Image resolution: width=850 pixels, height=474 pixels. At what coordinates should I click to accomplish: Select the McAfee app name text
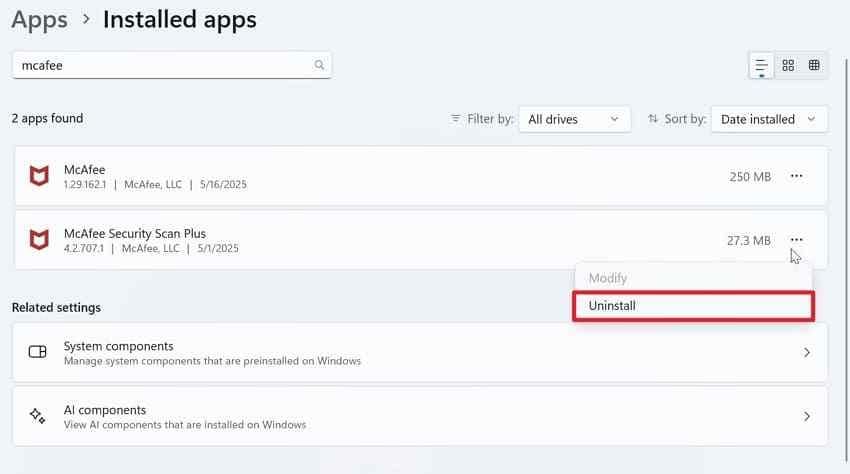pos(85,170)
